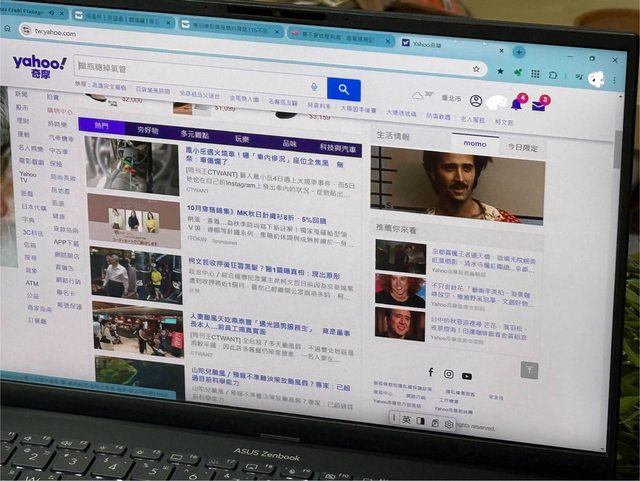Click the user account profile icon

click(x=475, y=101)
